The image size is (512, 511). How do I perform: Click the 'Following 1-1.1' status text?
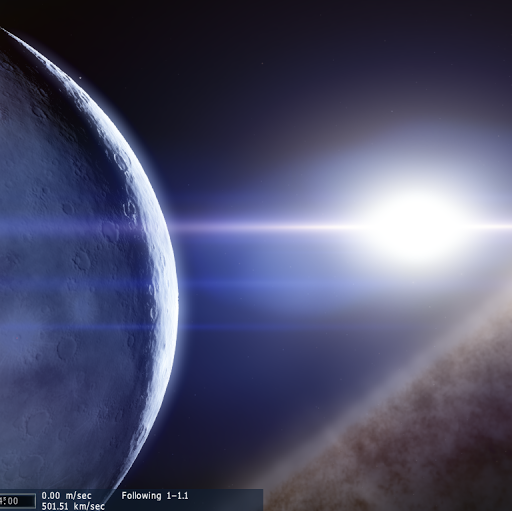[155, 496]
